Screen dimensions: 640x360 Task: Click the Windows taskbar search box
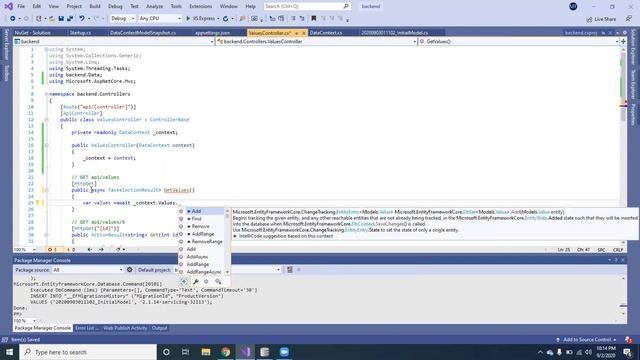88,352
